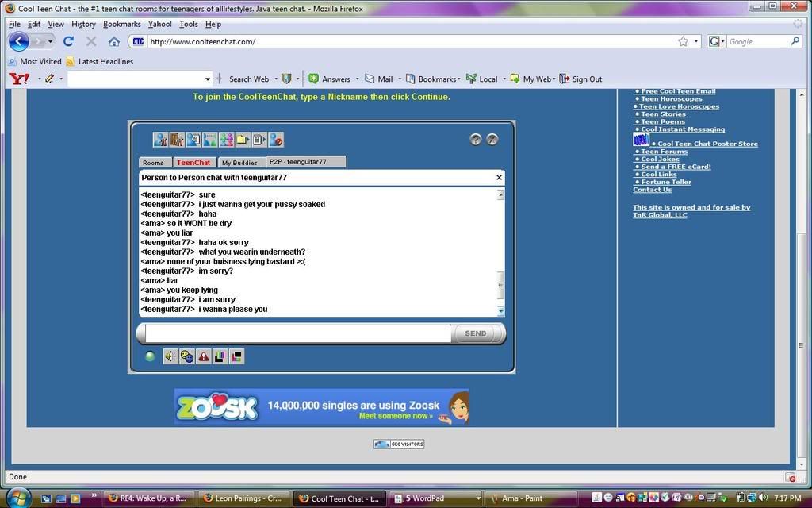812x508 pixels.
Task: Click the red warning alert icon
Action: 204,356
